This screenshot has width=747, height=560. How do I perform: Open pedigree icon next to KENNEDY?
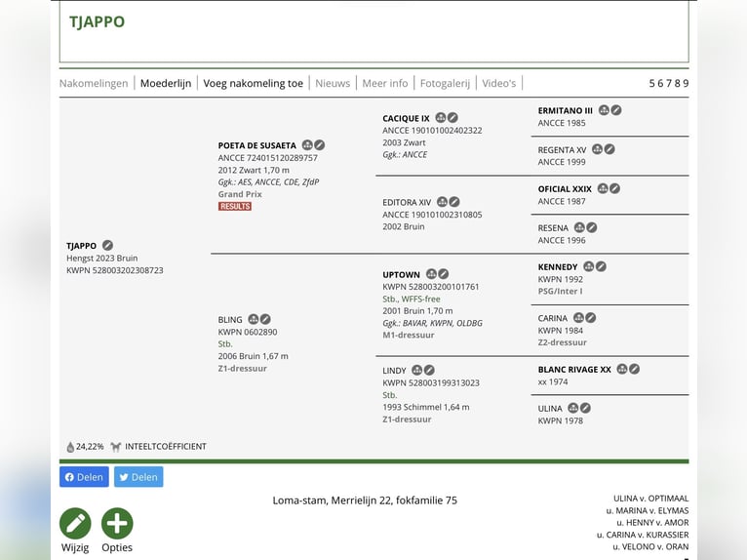(x=589, y=266)
